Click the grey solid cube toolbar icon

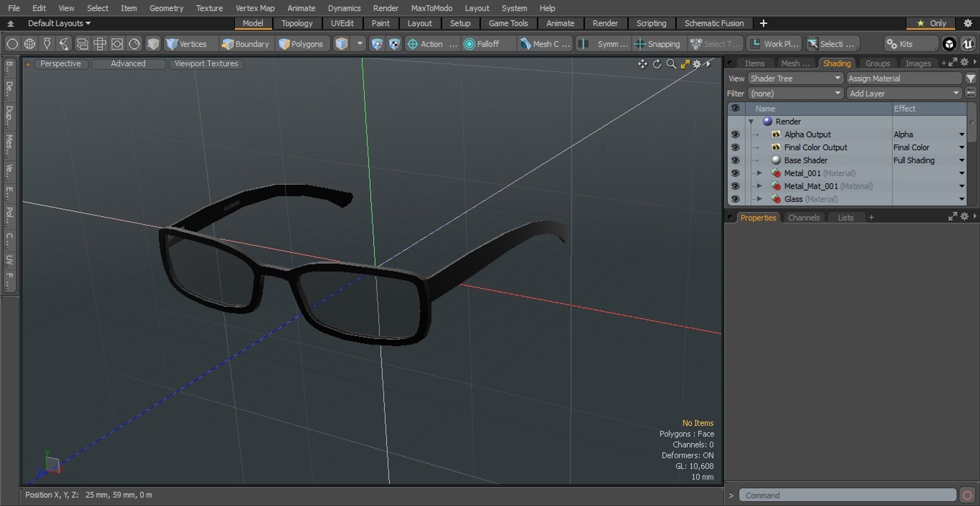coord(153,44)
